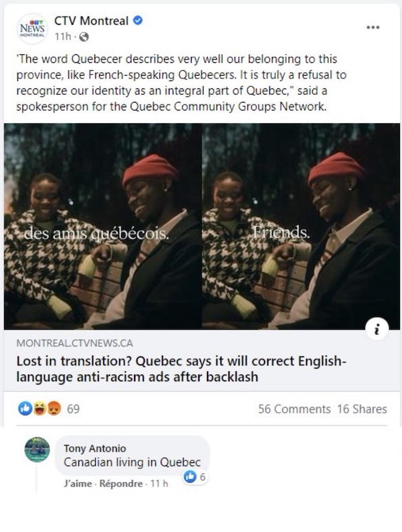Click the MONTREAL.CTVNEWS.CA source link
The width and height of the screenshot is (402, 532).
tap(74, 343)
